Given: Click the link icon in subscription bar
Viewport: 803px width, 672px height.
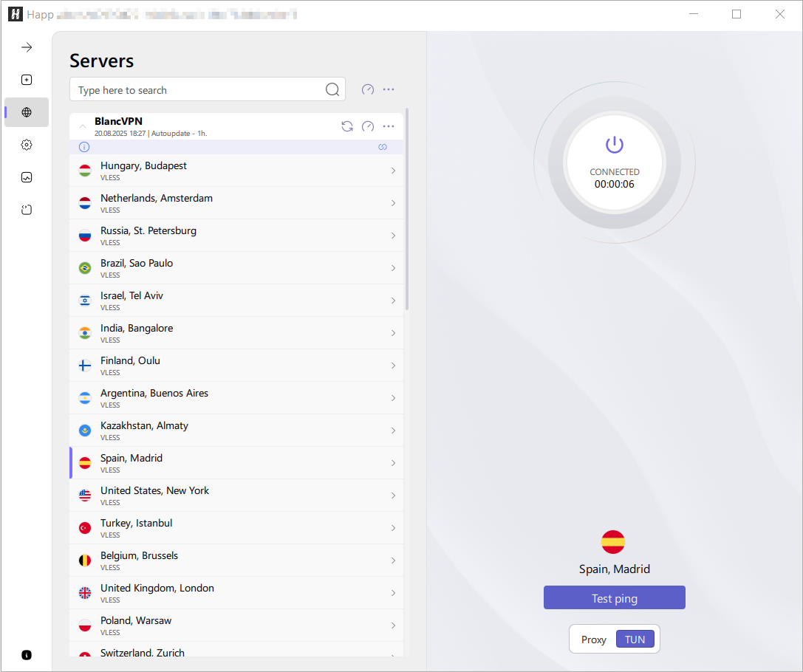Looking at the screenshot, I should point(383,147).
